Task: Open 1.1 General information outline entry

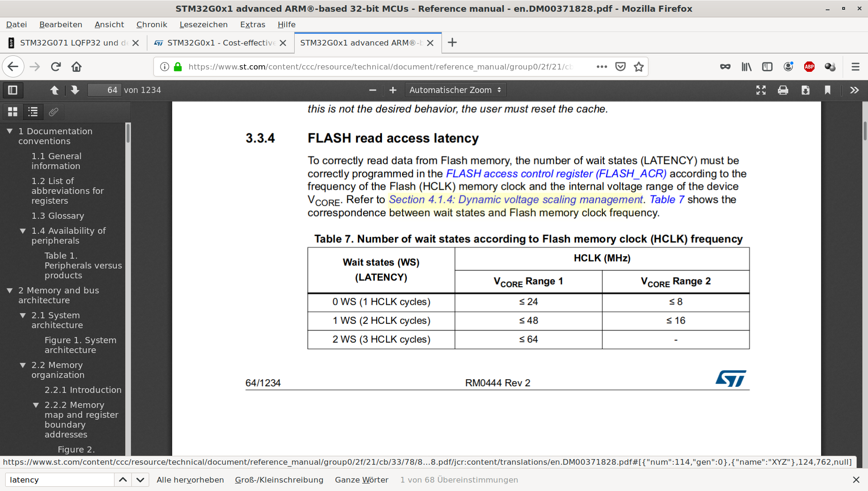Action: (x=56, y=161)
